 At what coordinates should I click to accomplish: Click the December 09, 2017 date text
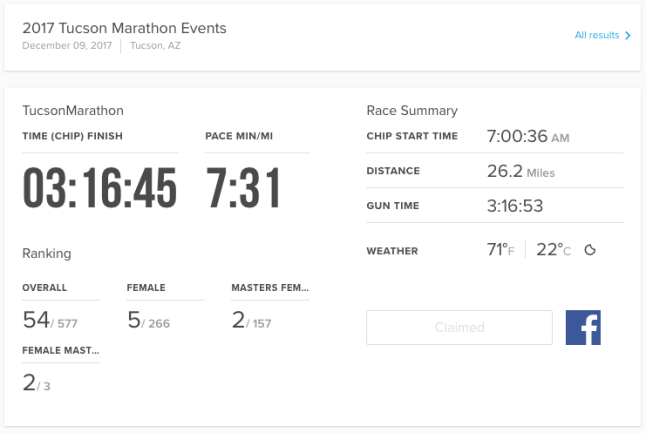click(67, 46)
